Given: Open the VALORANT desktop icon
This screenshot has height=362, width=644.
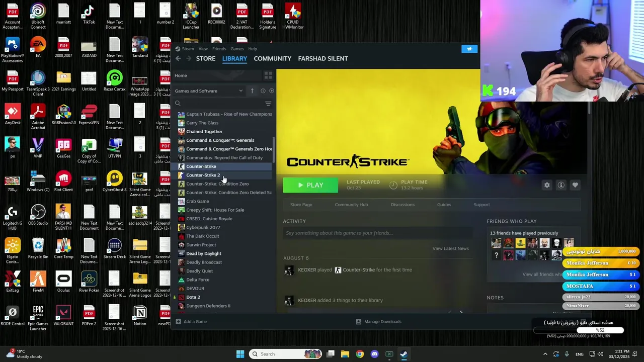Looking at the screenshot, I should [63, 316].
